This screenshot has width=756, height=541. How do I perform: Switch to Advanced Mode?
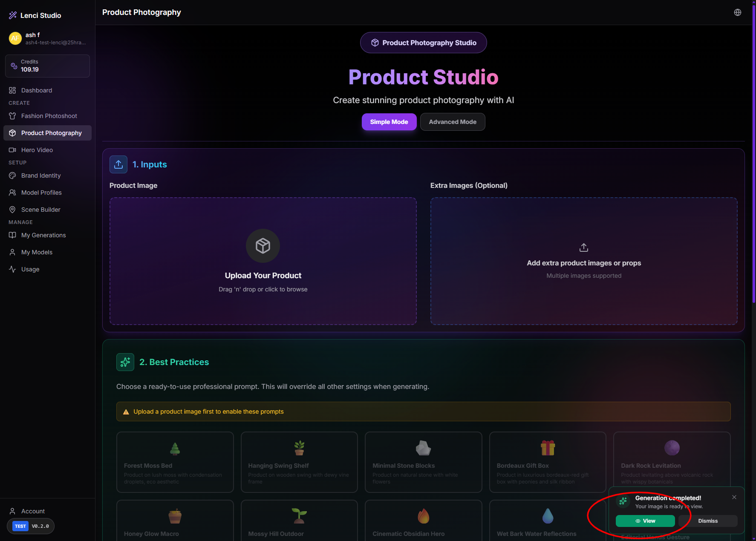(x=452, y=122)
